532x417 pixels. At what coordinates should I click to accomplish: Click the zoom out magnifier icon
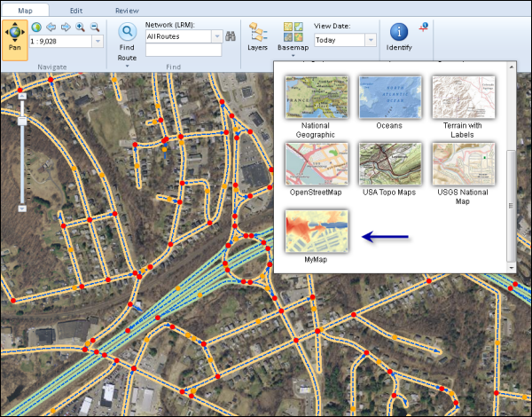94,27
